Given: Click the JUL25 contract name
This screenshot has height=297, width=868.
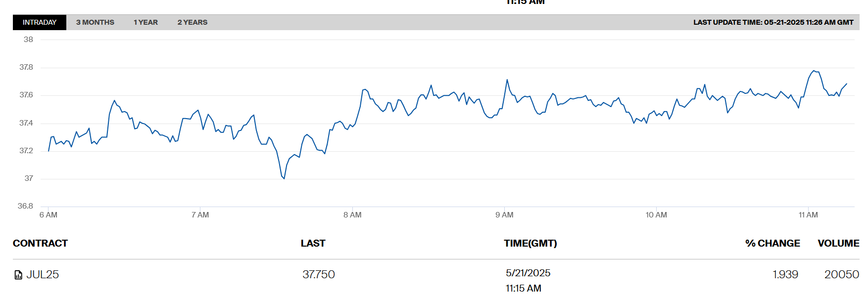Looking at the screenshot, I should 43,274.
